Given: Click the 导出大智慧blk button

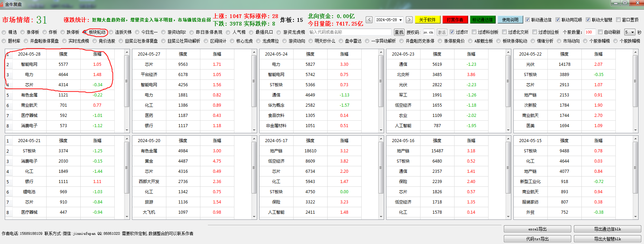Looking at the screenshot, I should (608, 239).
